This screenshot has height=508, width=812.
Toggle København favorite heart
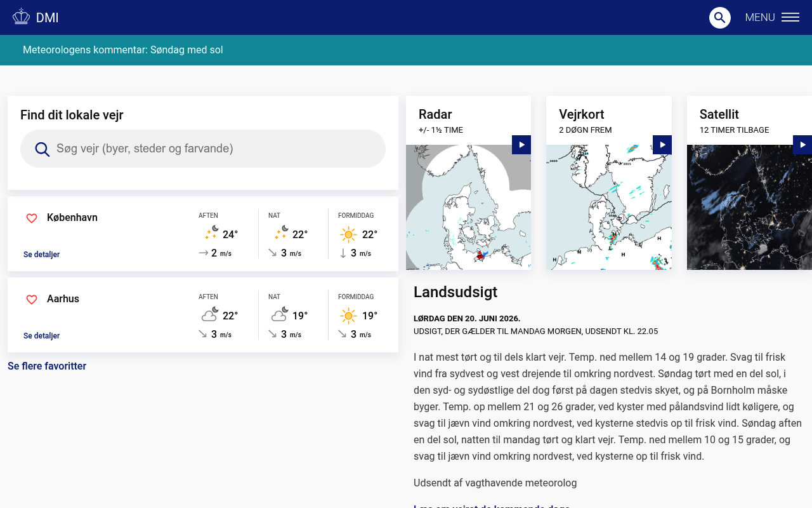coord(32,218)
